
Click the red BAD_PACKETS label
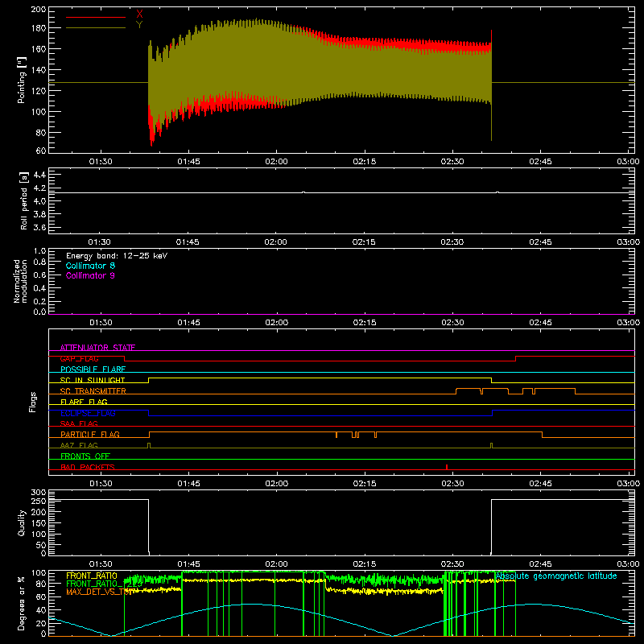[88, 467]
